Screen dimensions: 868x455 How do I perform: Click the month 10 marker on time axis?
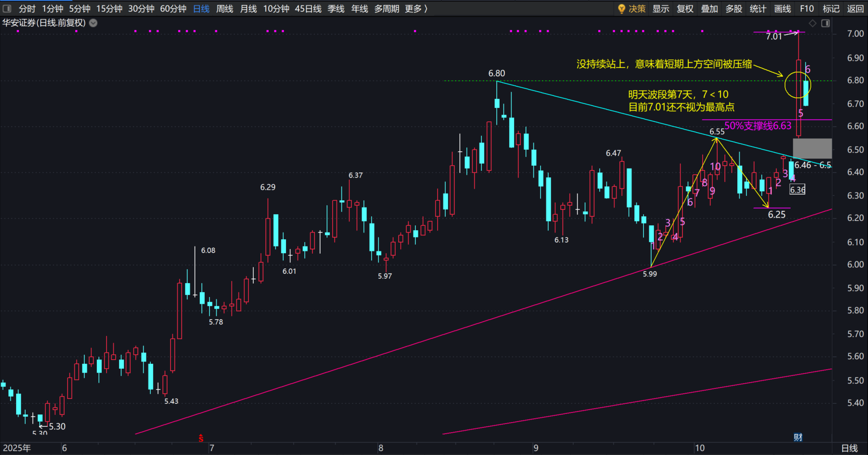[699, 448]
